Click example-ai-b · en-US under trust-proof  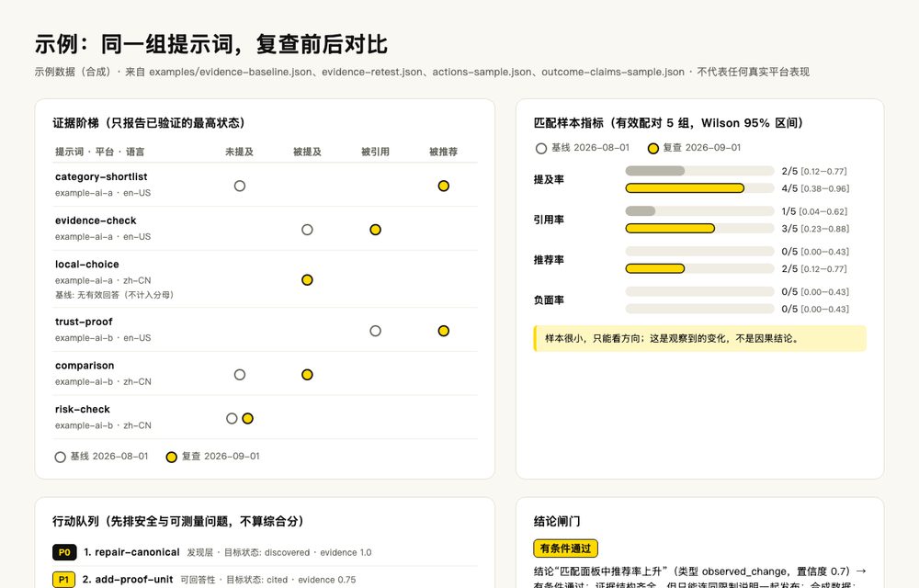coord(103,338)
